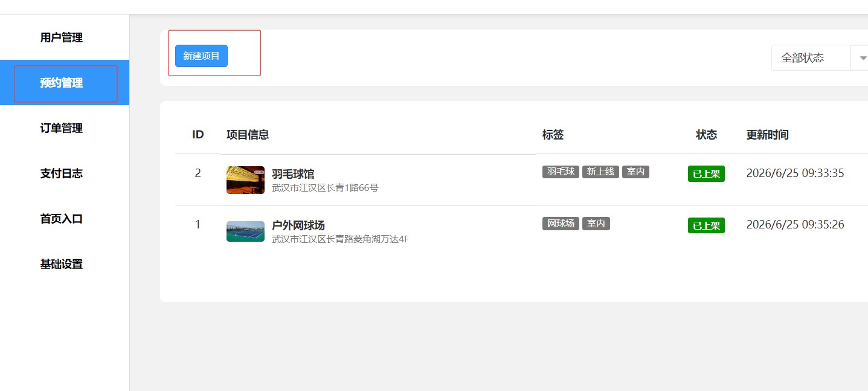This screenshot has width=868, height=391.
Task: Click the 新上线 tag
Action: [x=600, y=172]
